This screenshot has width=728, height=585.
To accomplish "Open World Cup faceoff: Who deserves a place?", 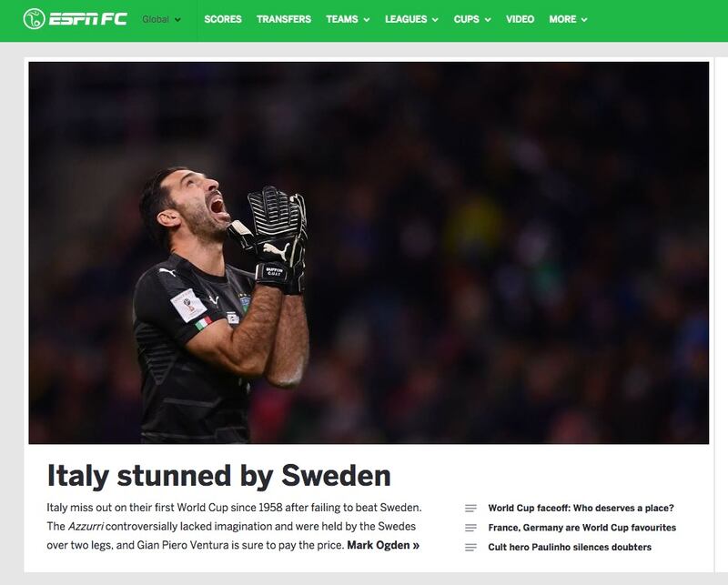I will point(581,509).
